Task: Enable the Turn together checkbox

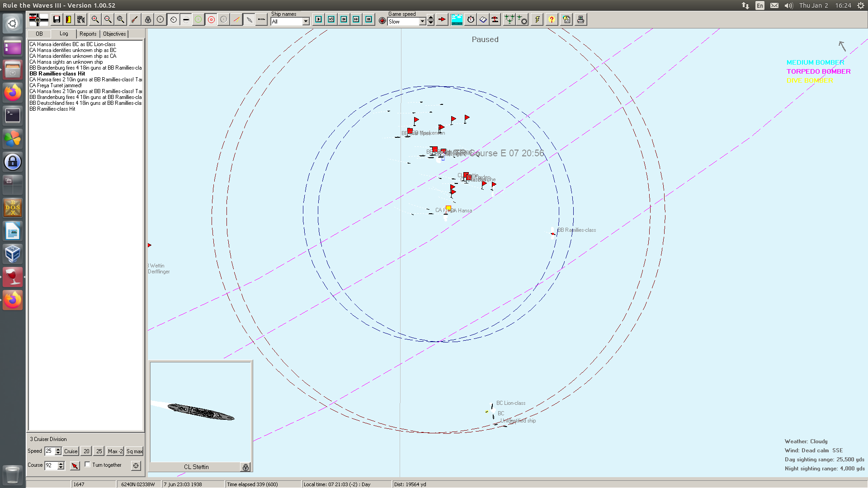Action: (x=88, y=465)
